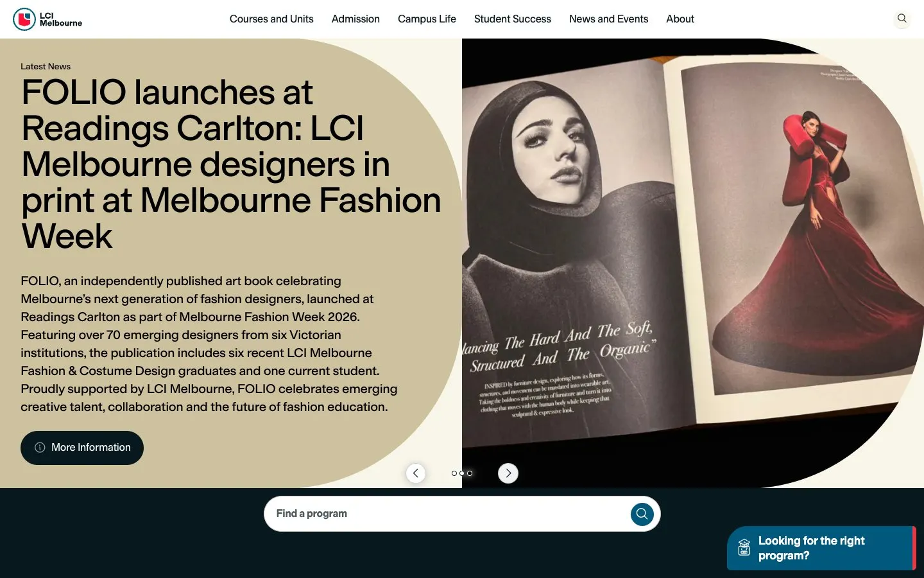Open the Student Success menu
This screenshot has height=578, width=924.
click(x=513, y=19)
